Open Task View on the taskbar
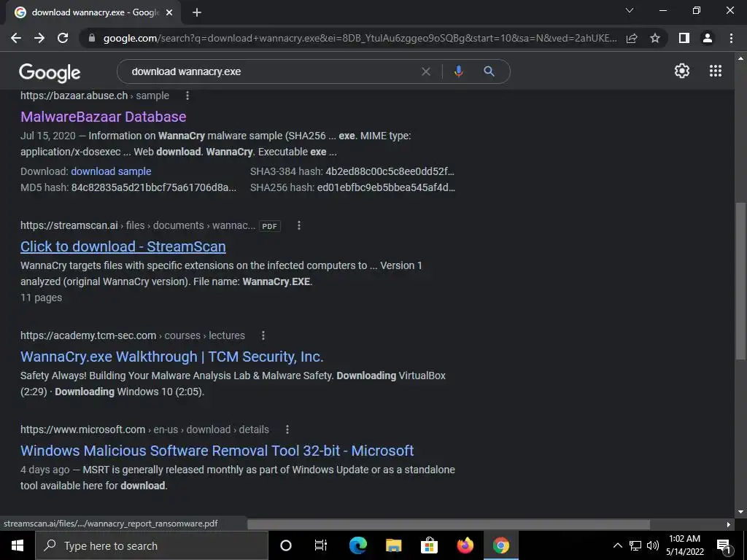The image size is (747, 560). [x=321, y=545]
